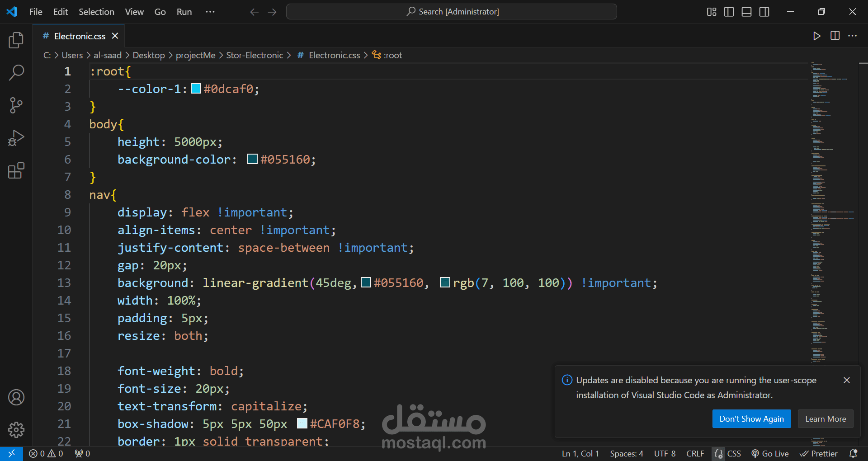The image size is (868, 461).
Task: Change line ending via CRLF status
Action: (695, 453)
